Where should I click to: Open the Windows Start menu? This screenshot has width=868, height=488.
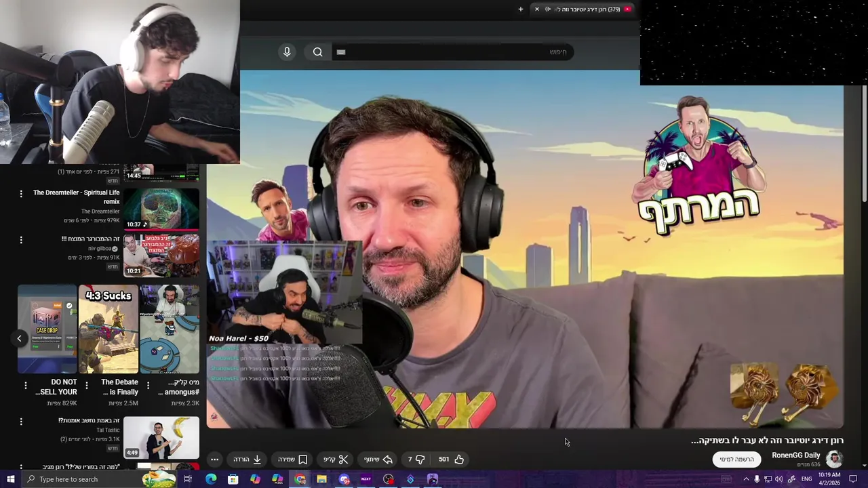click(10, 479)
